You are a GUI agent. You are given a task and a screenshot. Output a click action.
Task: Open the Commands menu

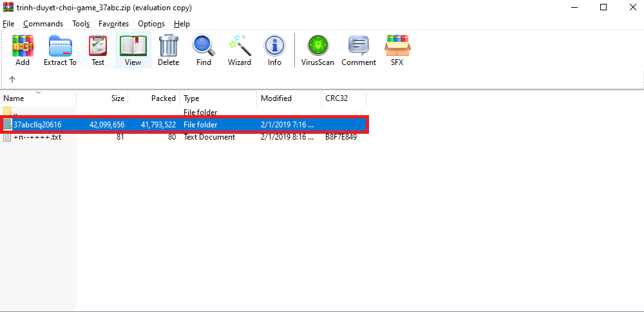pyautogui.click(x=43, y=24)
